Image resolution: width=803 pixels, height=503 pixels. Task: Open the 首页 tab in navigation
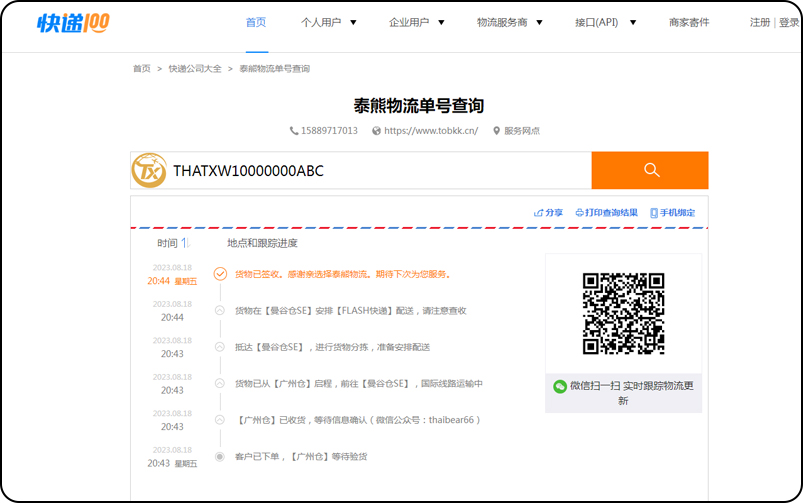(256, 23)
